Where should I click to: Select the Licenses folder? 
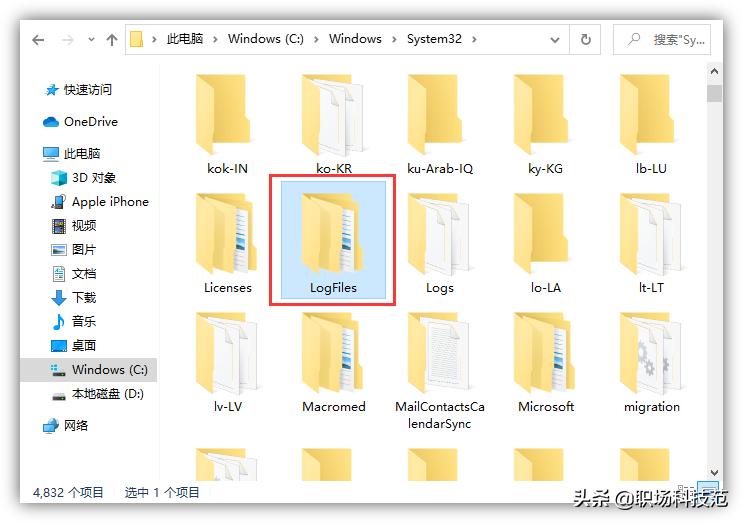click(x=227, y=243)
